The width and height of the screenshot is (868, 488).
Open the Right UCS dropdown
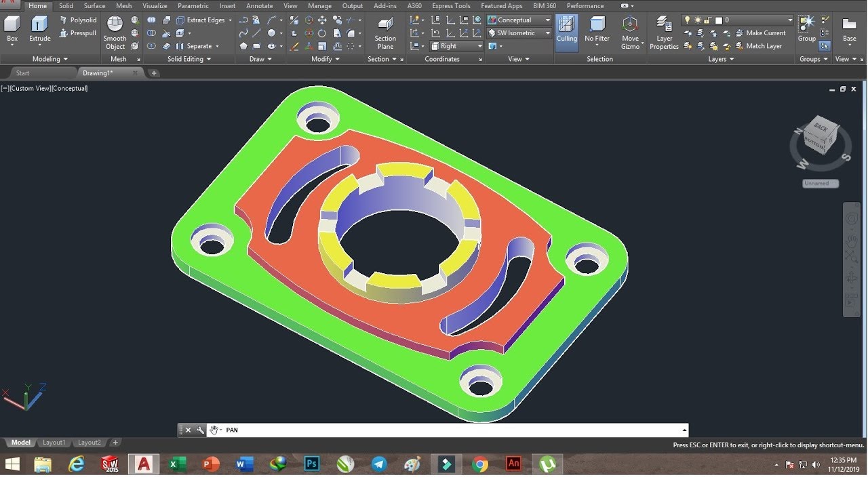point(456,46)
